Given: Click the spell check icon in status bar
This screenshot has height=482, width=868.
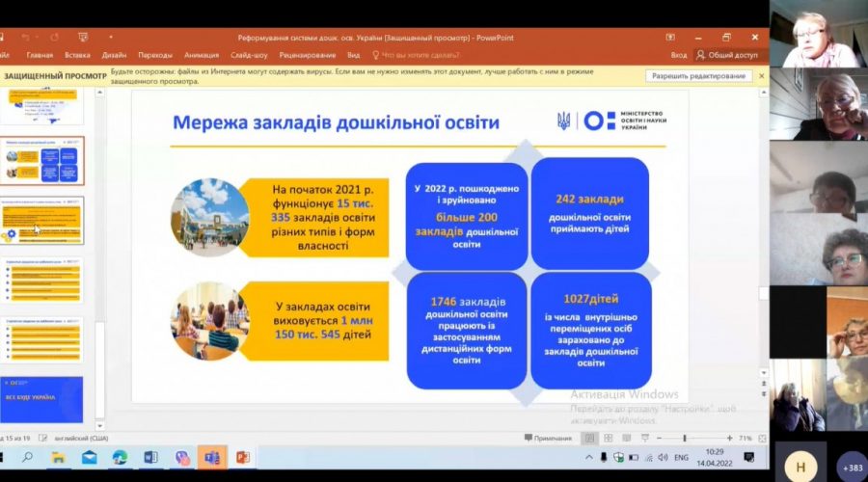Looking at the screenshot, I should tap(42, 439).
